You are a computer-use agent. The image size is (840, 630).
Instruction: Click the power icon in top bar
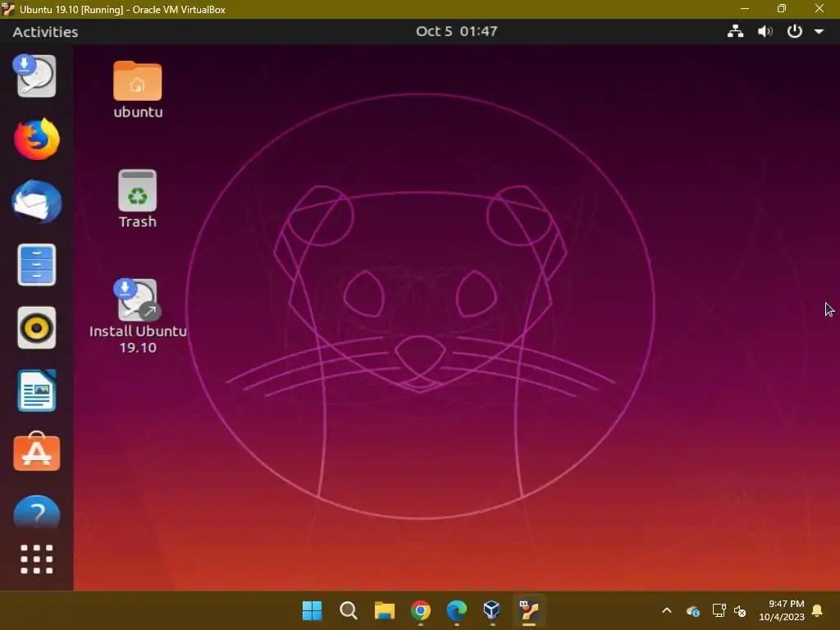click(x=794, y=31)
